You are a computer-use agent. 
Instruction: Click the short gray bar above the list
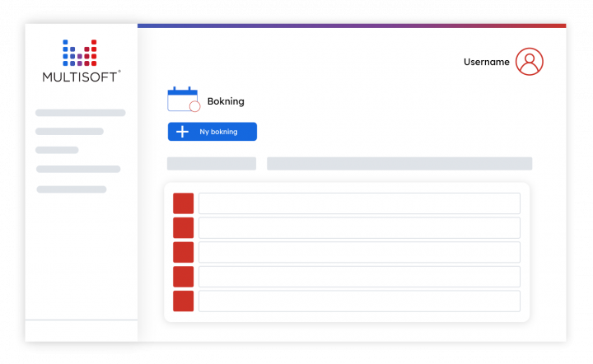211,164
